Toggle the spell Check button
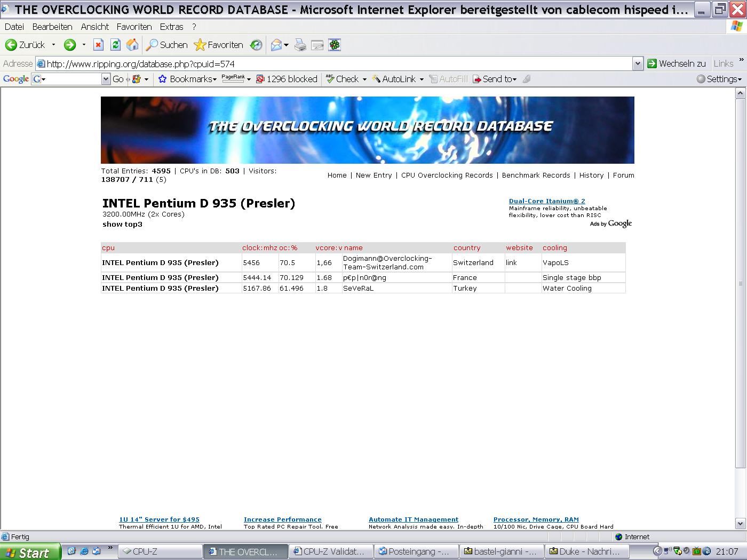The height and width of the screenshot is (560, 747). pos(343,79)
